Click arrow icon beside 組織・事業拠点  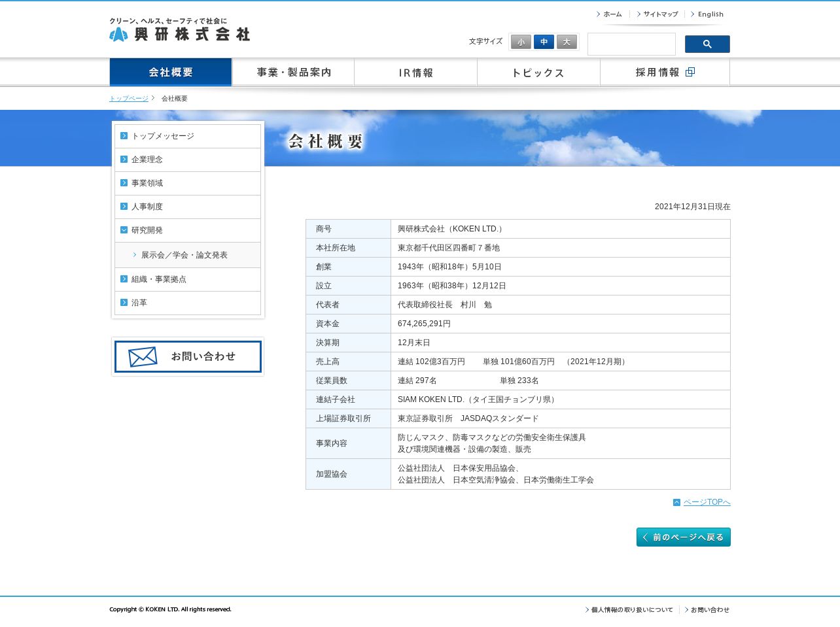click(x=124, y=279)
